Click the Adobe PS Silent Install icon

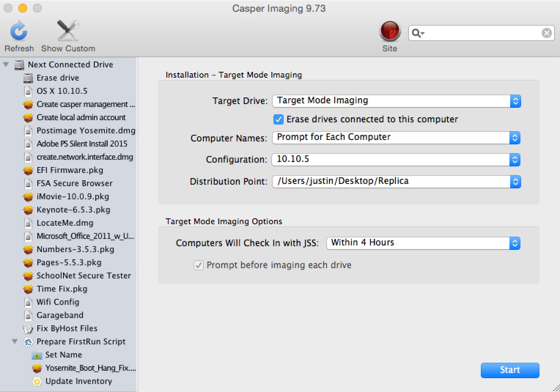[x=28, y=144]
